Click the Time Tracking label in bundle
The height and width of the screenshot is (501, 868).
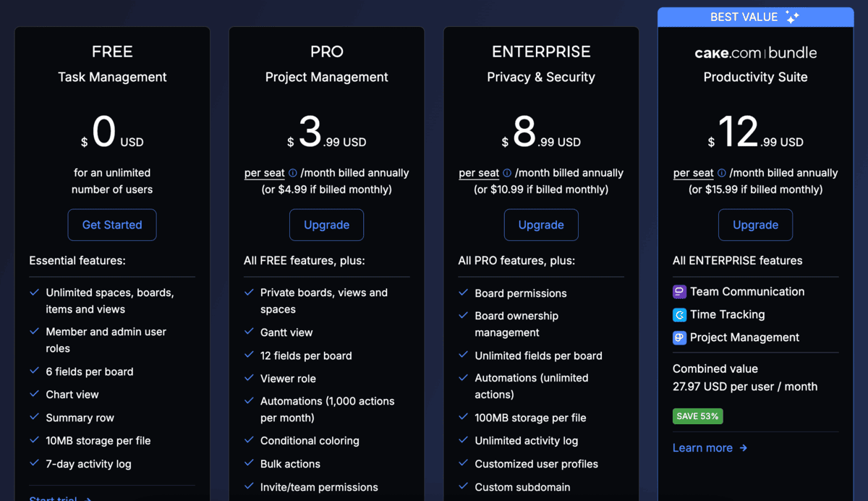pos(727,315)
